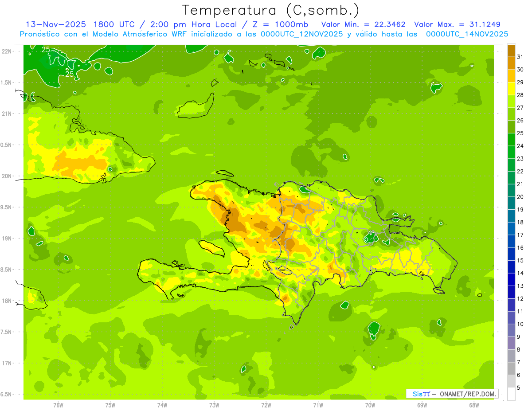Screen dimensions: 532x411
Task: Click longitude axis label "72W"
Action: [x=266, y=405]
